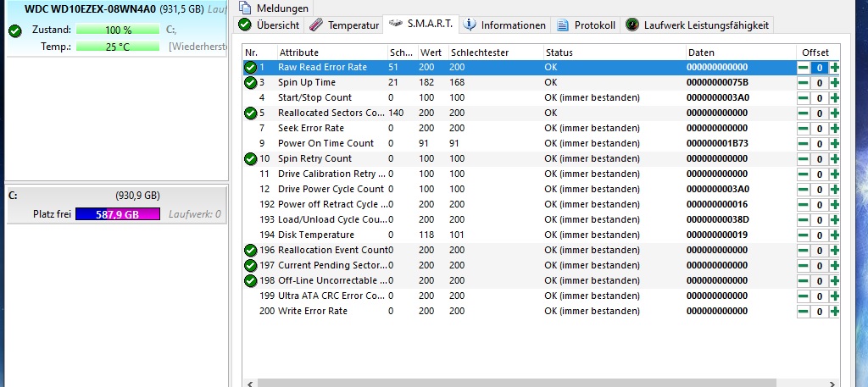Edit offset field for Drive Calibration Retry
This screenshot has width=868, height=387.
point(820,174)
